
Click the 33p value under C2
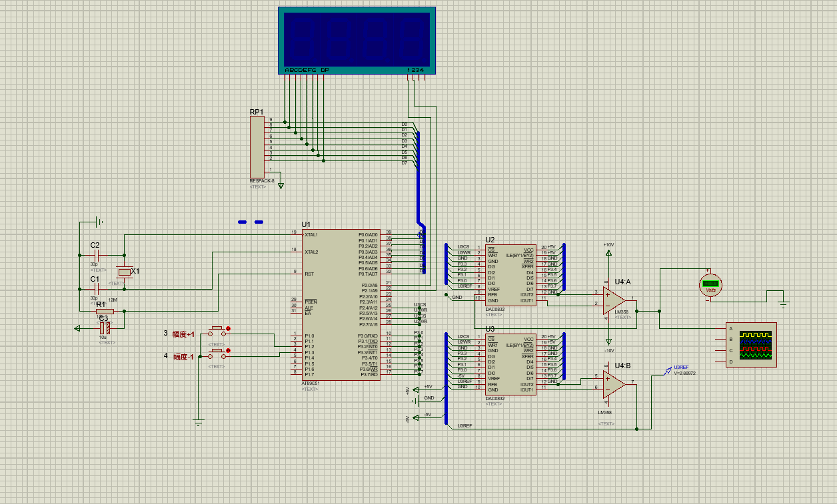[x=94, y=264]
